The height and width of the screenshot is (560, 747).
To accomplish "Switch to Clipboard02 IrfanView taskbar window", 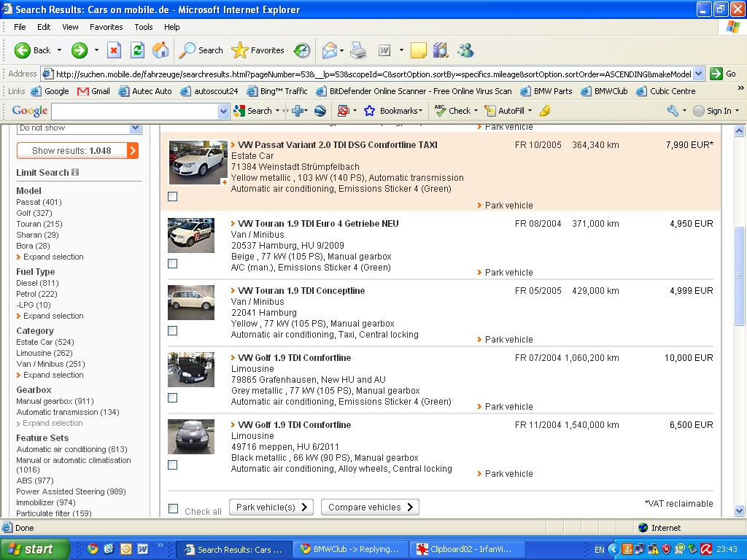I will coord(468,549).
